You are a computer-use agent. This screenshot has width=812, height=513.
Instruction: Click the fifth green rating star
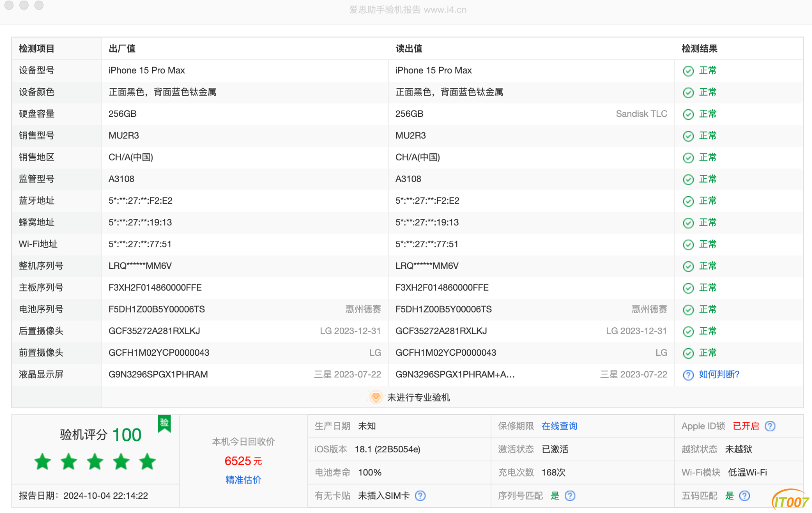coord(147,461)
